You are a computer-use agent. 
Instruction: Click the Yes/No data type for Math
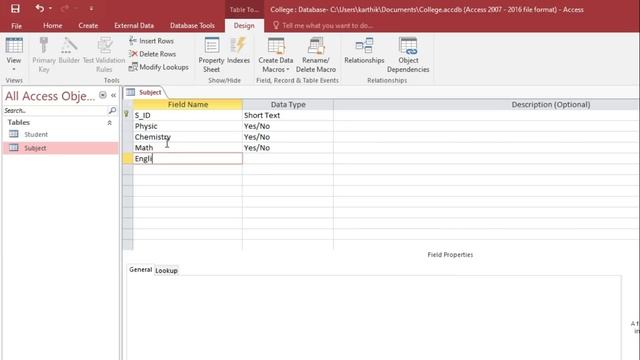(288, 147)
